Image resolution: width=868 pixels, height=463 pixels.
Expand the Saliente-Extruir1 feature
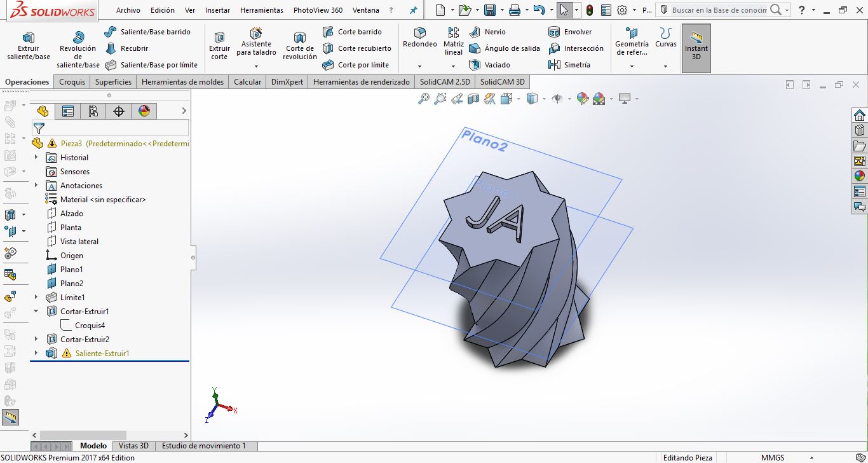[36, 354]
